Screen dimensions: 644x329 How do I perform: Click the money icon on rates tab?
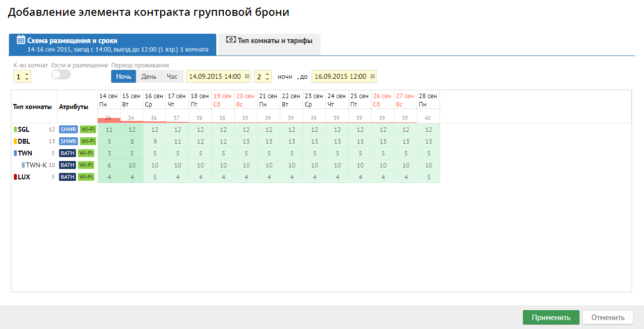[x=231, y=40]
